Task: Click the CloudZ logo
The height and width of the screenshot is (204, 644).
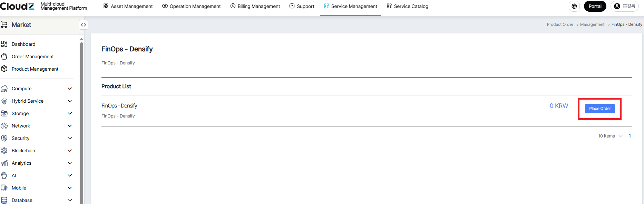Action: [x=17, y=6]
